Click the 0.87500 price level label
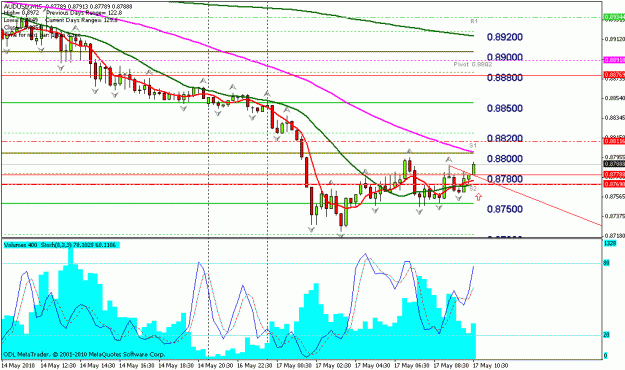The image size is (625, 370). (x=504, y=209)
